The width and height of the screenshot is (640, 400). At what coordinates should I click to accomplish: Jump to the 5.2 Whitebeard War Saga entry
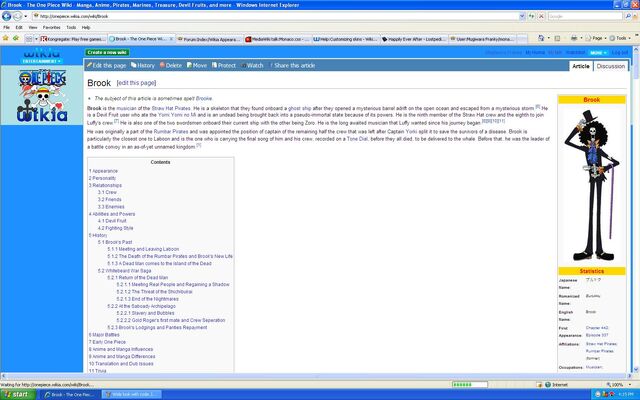[124, 271]
